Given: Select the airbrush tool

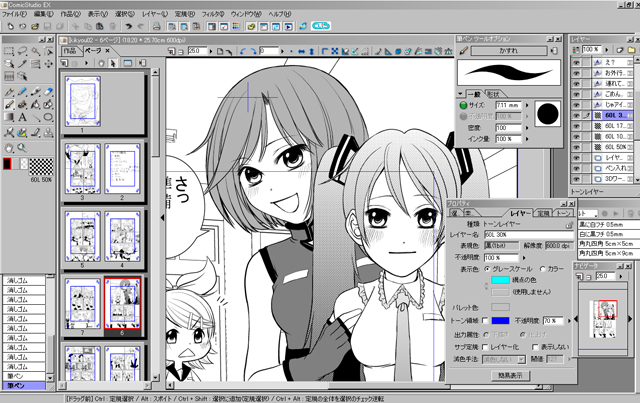Looking at the screenshot, I should [x=22, y=105].
